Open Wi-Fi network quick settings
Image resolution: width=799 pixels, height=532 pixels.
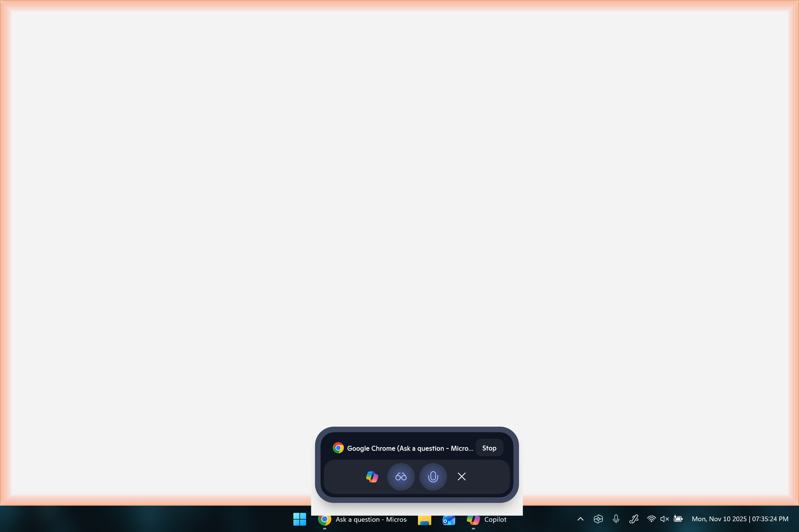[x=651, y=519]
